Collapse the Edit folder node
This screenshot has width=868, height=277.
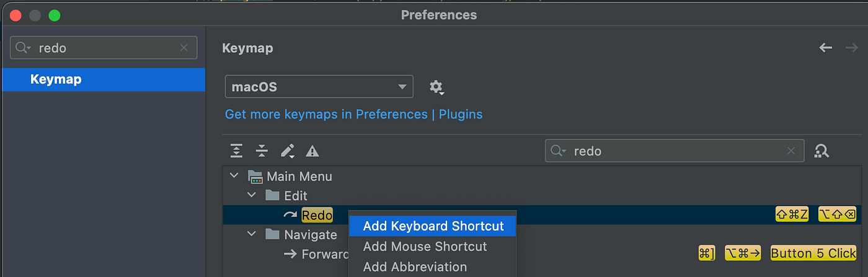tap(252, 196)
